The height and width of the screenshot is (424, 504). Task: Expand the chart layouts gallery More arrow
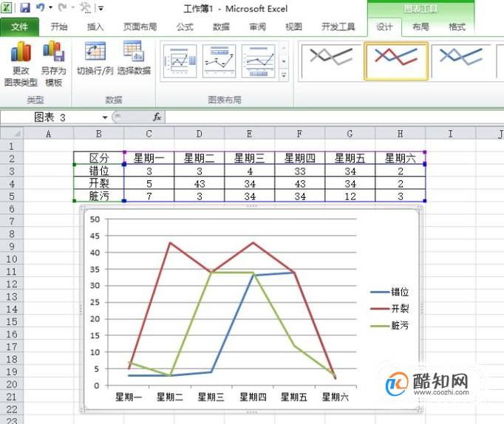284,75
